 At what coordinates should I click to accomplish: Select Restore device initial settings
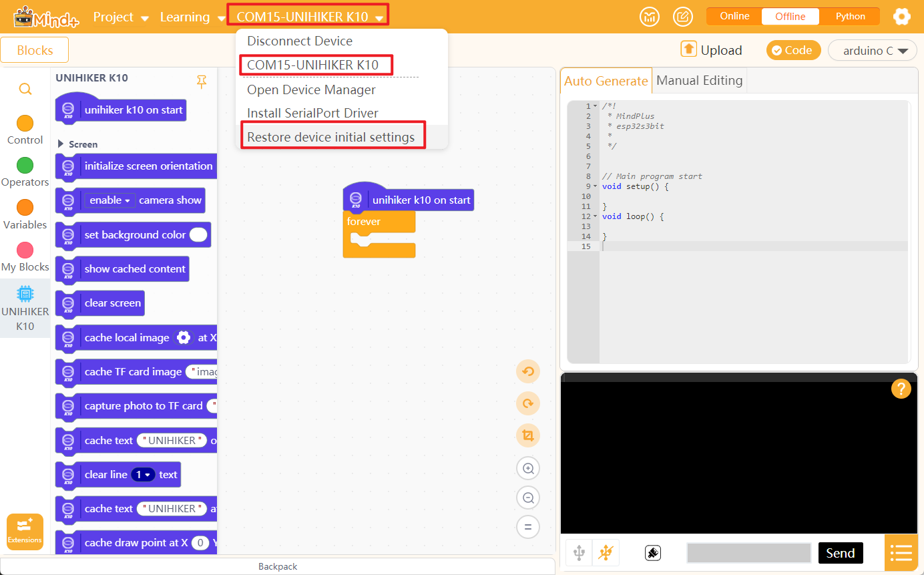tap(341, 137)
